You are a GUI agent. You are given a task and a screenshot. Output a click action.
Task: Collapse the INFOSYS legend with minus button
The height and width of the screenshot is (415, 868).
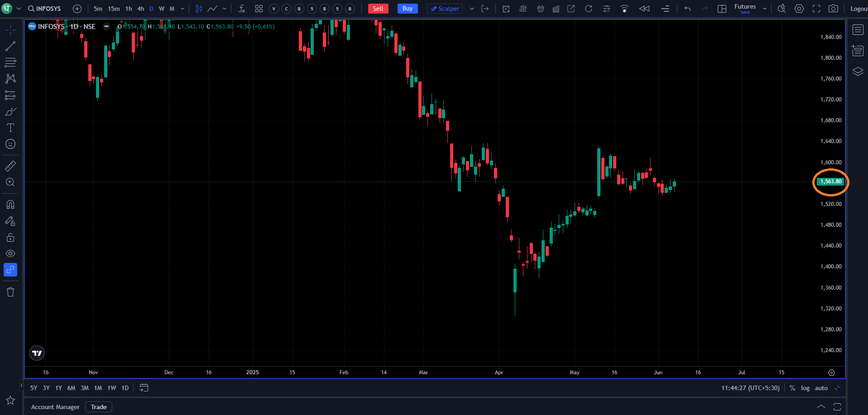(x=106, y=26)
